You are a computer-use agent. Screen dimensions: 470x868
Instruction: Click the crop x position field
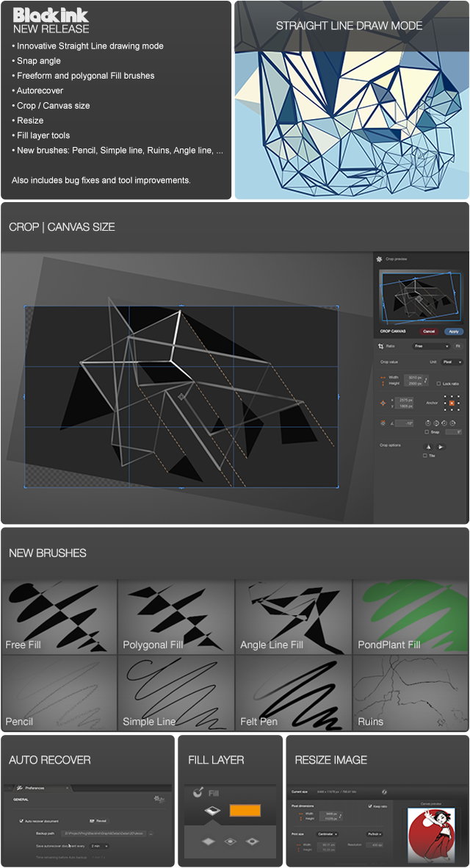404,400
